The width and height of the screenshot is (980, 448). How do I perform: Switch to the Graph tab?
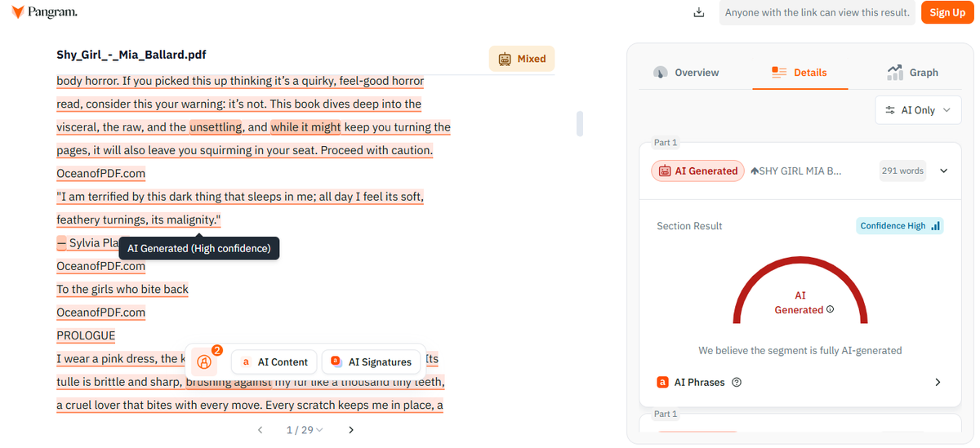point(912,73)
